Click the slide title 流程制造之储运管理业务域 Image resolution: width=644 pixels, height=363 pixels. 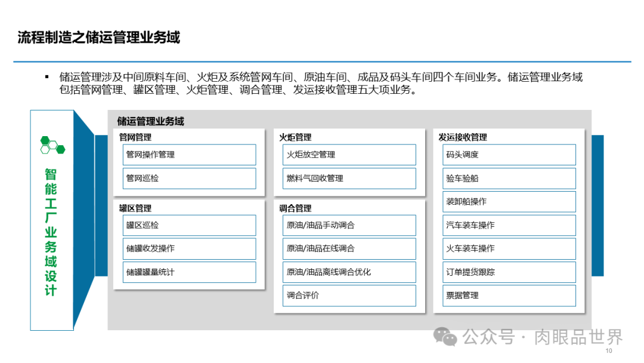click(98, 38)
